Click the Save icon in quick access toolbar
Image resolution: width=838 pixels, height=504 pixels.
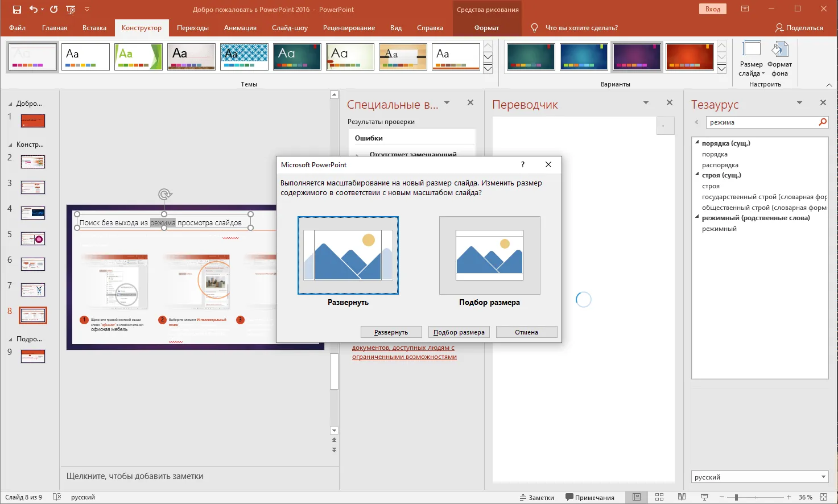16,10
